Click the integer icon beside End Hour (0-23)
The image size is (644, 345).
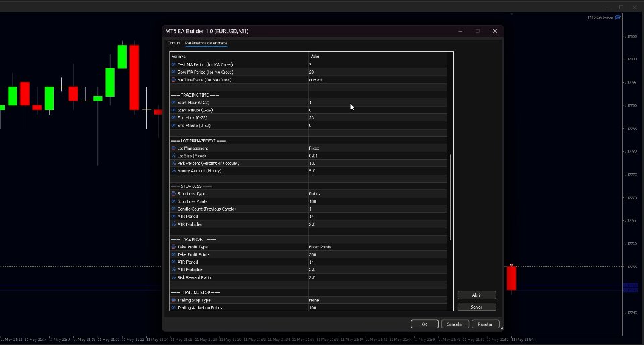coord(173,118)
